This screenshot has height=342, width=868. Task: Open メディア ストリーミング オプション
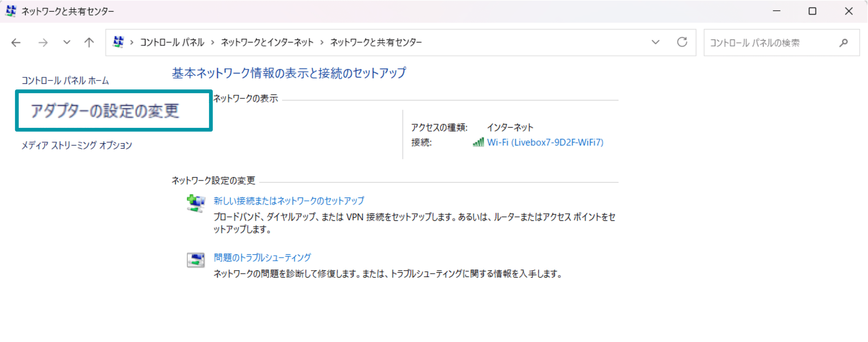77,145
